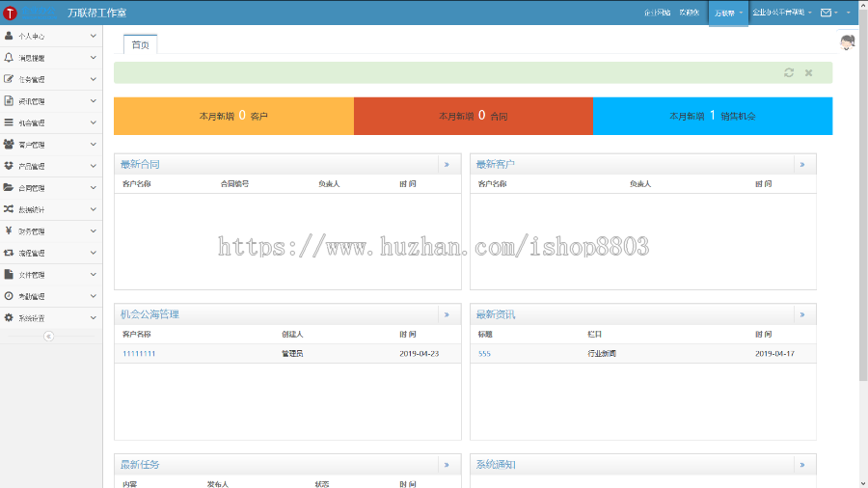Open 个人中心 via its person icon
Viewport: 868px width, 488px height.
pyautogui.click(x=9, y=36)
